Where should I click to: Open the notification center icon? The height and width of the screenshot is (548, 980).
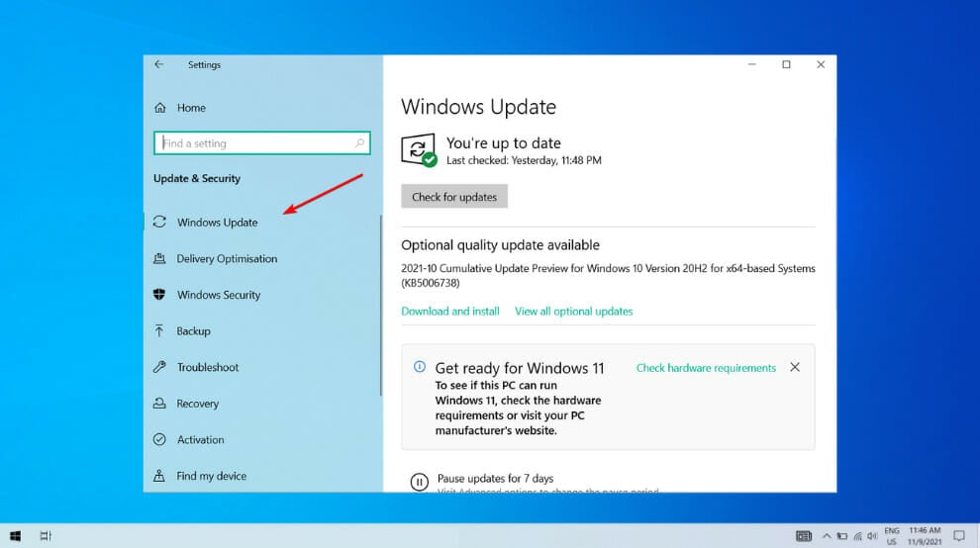pyautogui.click(x=959, y=536)
